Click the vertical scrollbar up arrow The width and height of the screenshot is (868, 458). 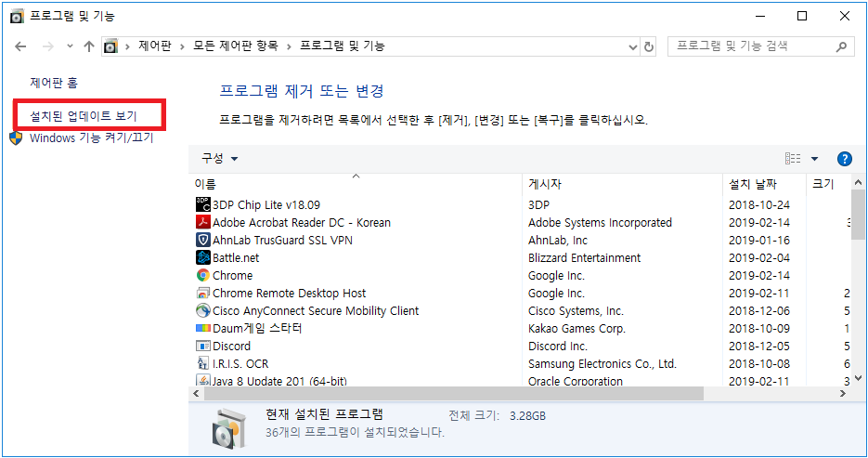[x=858, y=182]
